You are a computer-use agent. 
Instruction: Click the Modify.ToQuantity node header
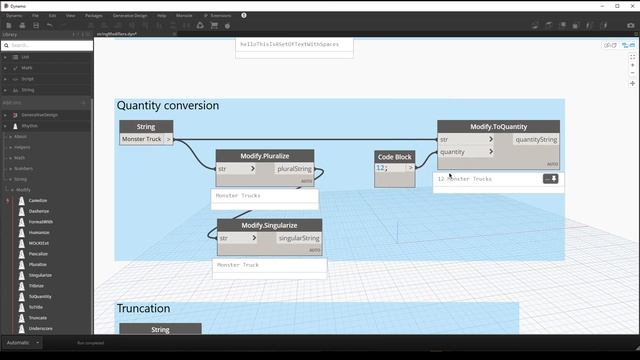pyautogui.click(x=498, y=127)
